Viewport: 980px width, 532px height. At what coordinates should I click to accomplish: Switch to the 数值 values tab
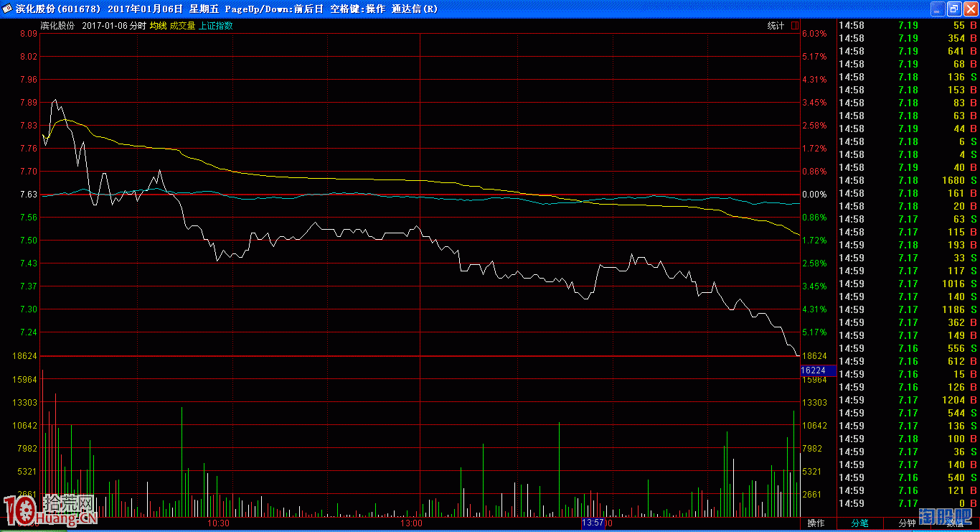tap(955, 523)
